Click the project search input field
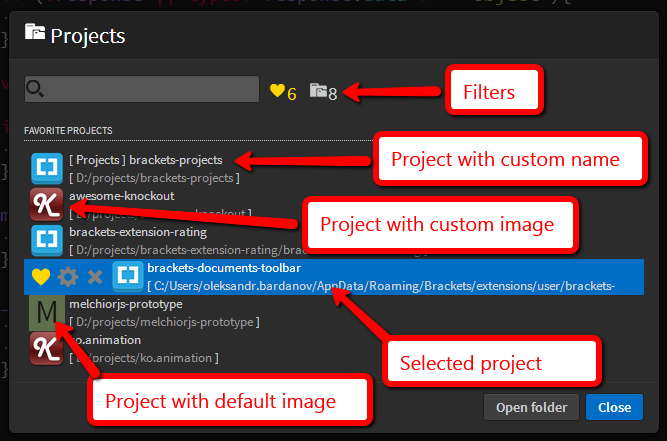Image resolution: width=667 pixels, height=441 pixels. point(142,89)
